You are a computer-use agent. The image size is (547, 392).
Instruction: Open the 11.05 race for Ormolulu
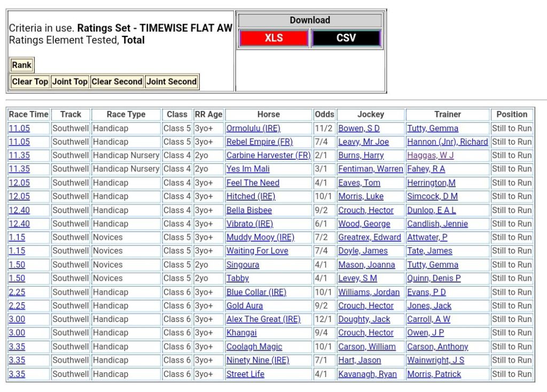19,128
